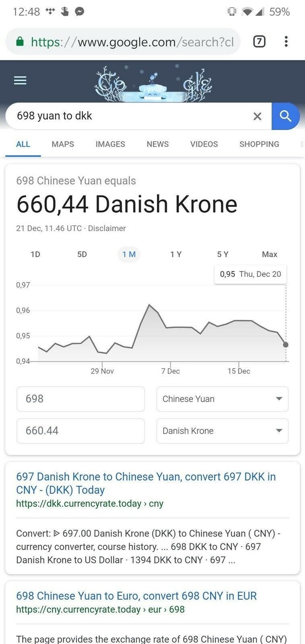
Task: Select the 1D chart range
Action: [x=35, y=254]
